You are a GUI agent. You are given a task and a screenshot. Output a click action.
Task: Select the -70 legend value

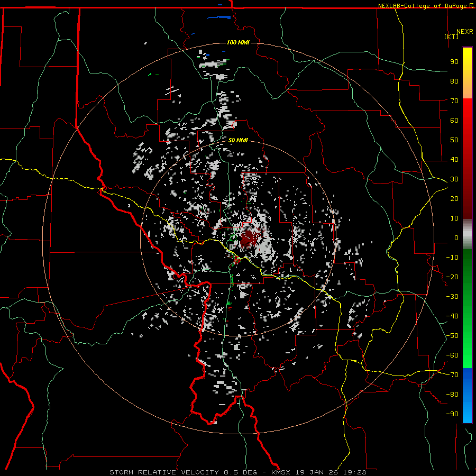(452, 375)
